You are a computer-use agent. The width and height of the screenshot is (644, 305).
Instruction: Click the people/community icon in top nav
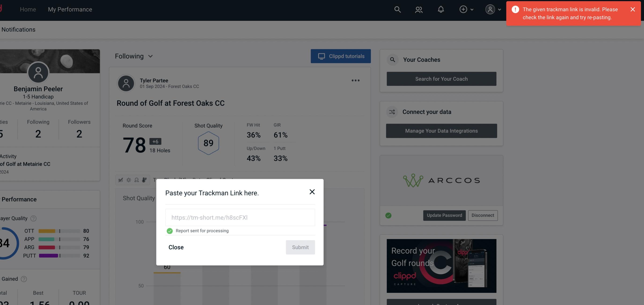point(418,9)
